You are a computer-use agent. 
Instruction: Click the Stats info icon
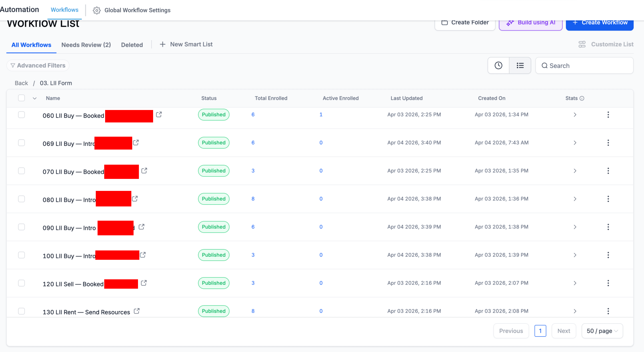pos(582,98)
